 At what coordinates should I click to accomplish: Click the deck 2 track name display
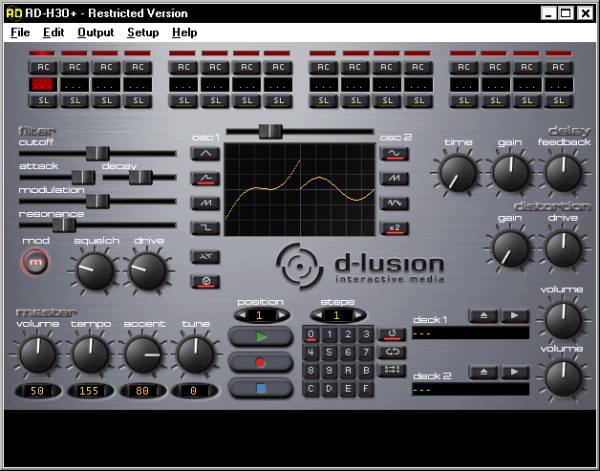coord(470,389)
